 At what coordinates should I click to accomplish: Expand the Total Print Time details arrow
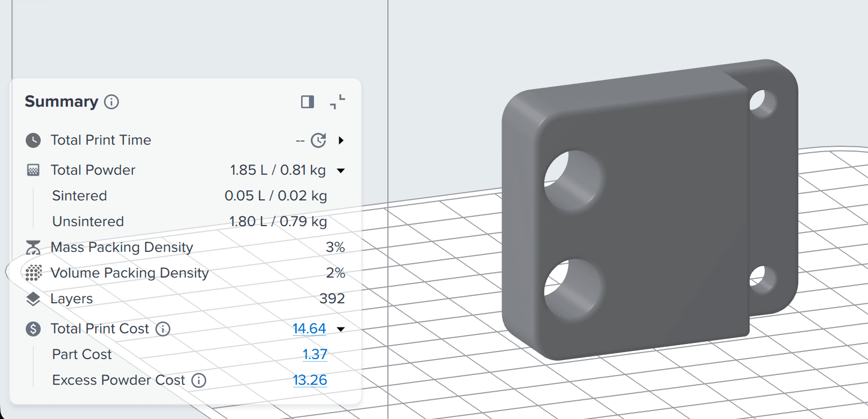pos(341,140)
